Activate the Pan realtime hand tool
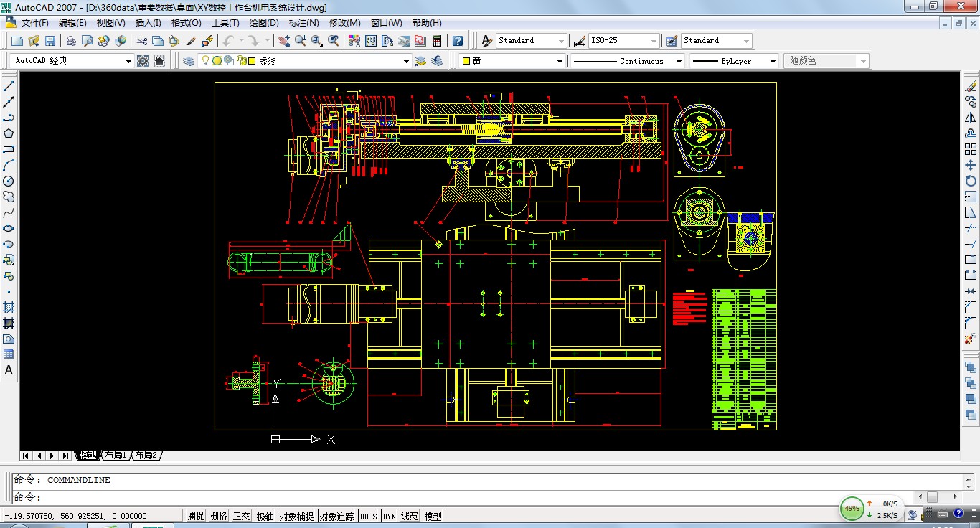 coord(284,41)
